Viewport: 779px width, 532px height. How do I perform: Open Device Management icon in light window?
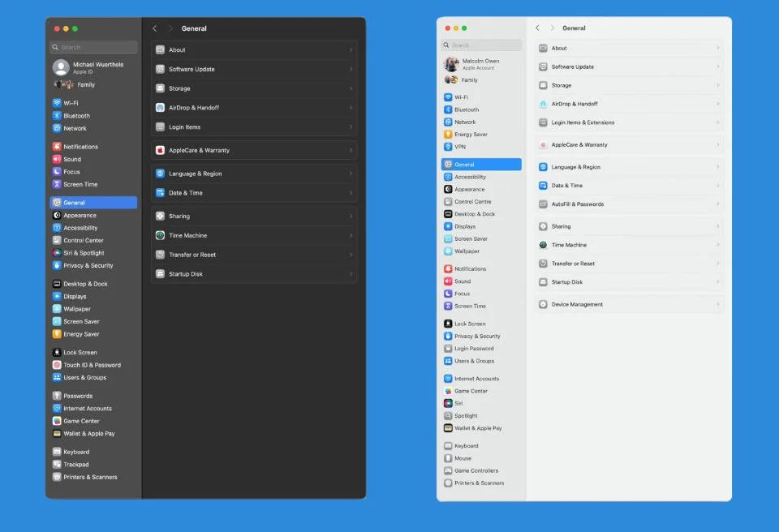(543, 304)
